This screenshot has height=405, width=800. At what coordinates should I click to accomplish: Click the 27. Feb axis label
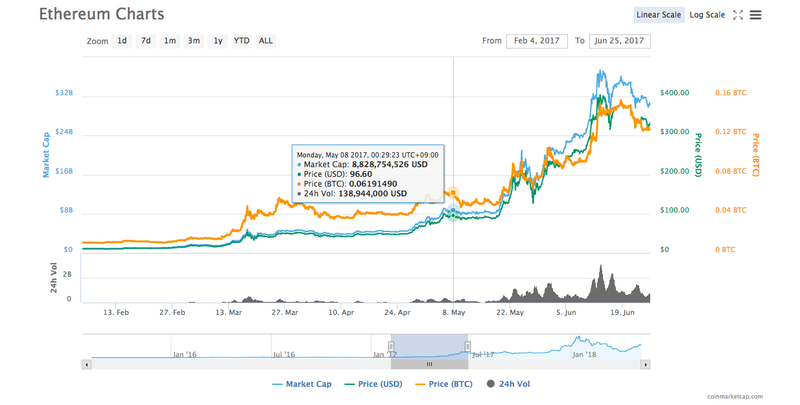pos(172,312)
